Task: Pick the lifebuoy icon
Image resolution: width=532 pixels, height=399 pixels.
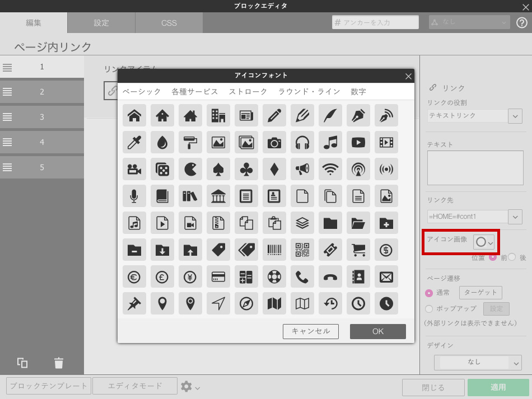Action: 274,277
